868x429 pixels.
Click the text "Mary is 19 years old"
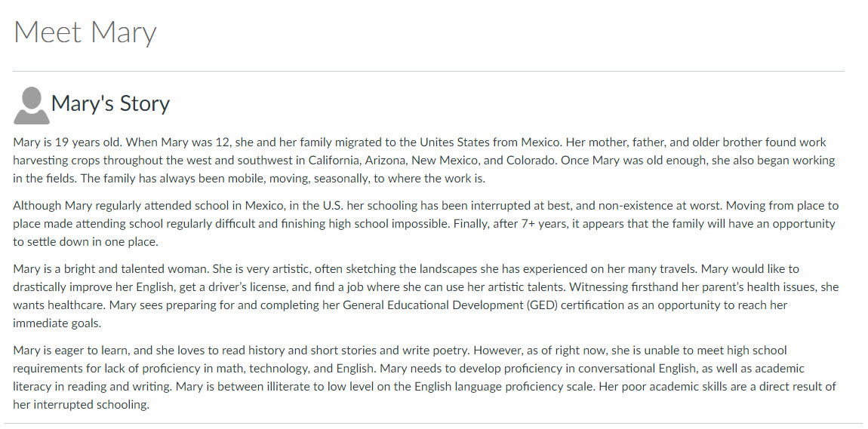(66, 142)
